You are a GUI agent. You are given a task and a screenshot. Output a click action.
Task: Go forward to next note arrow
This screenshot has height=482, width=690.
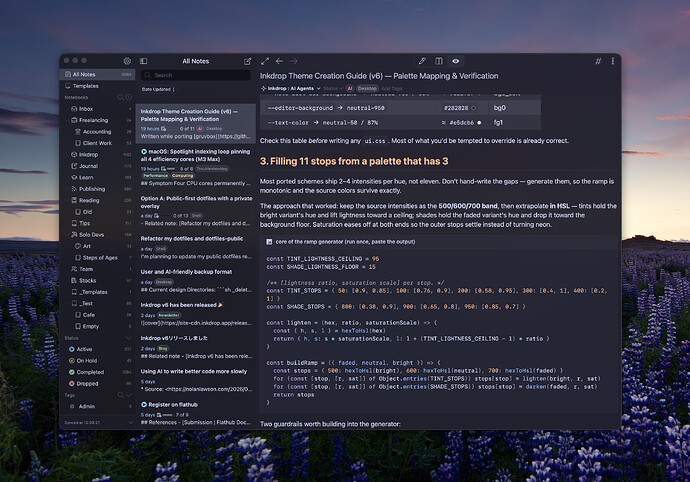pyautogui.click(x=294, y=61)
